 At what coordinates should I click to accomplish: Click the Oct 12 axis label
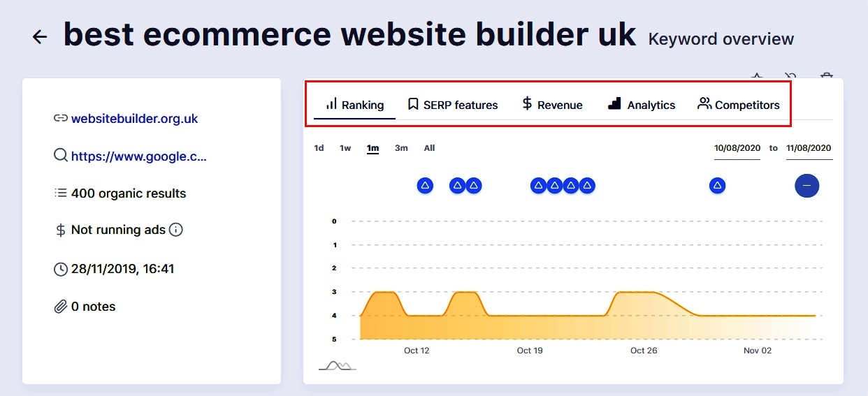pyautogui.click(x=417, y=351)
